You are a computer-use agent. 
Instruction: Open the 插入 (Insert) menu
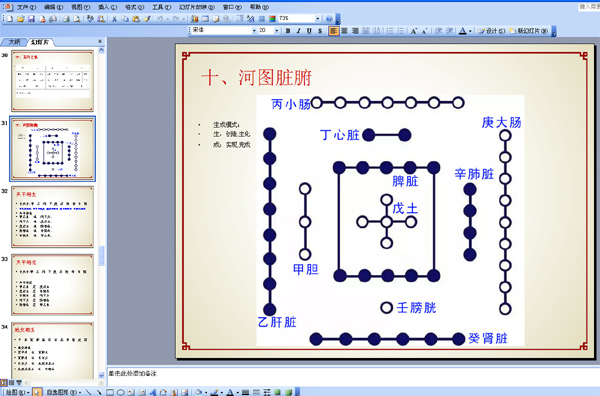point(108,7)
